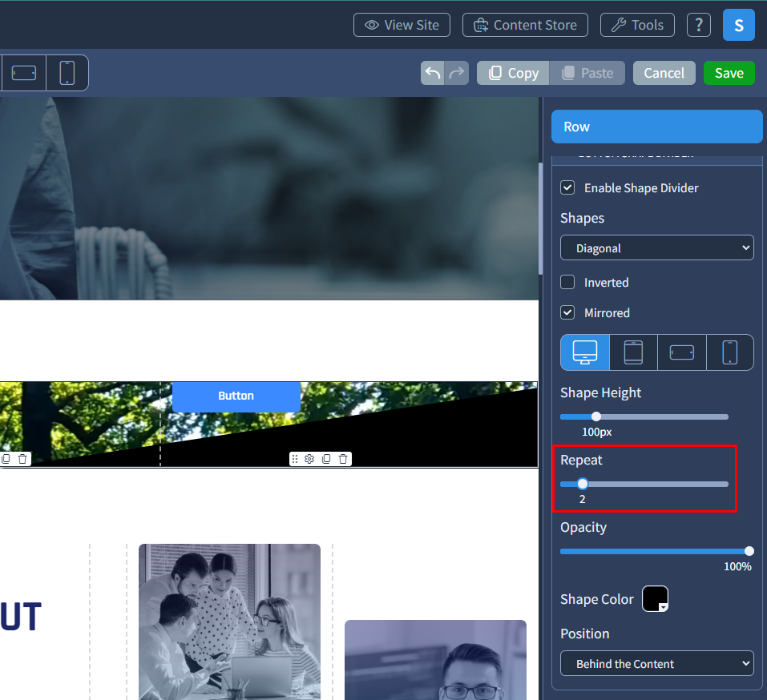Open the Shapes dropdown showing Diagonal

click(x=656, y=247)
